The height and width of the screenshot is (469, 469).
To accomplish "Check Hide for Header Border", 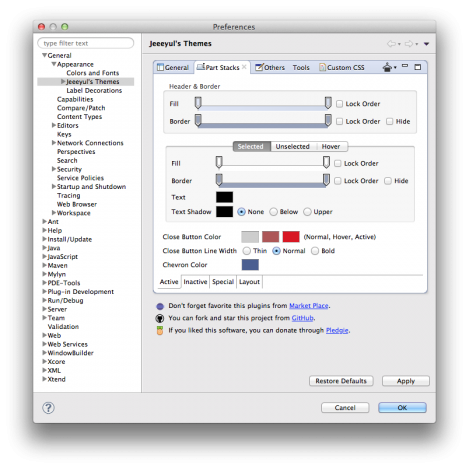I will 389,121.
